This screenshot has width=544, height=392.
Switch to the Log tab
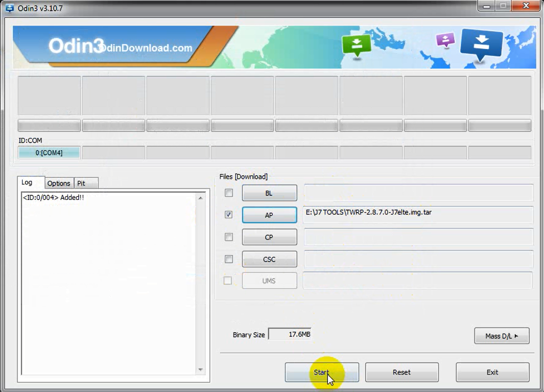pos(31,182)
